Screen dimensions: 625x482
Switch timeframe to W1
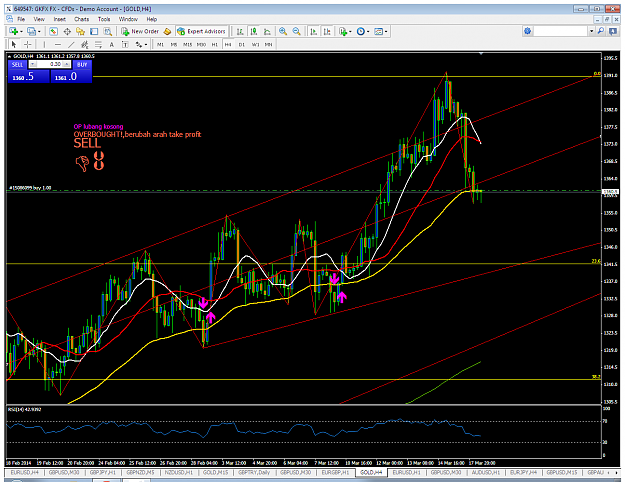click(x=256, y=45)
